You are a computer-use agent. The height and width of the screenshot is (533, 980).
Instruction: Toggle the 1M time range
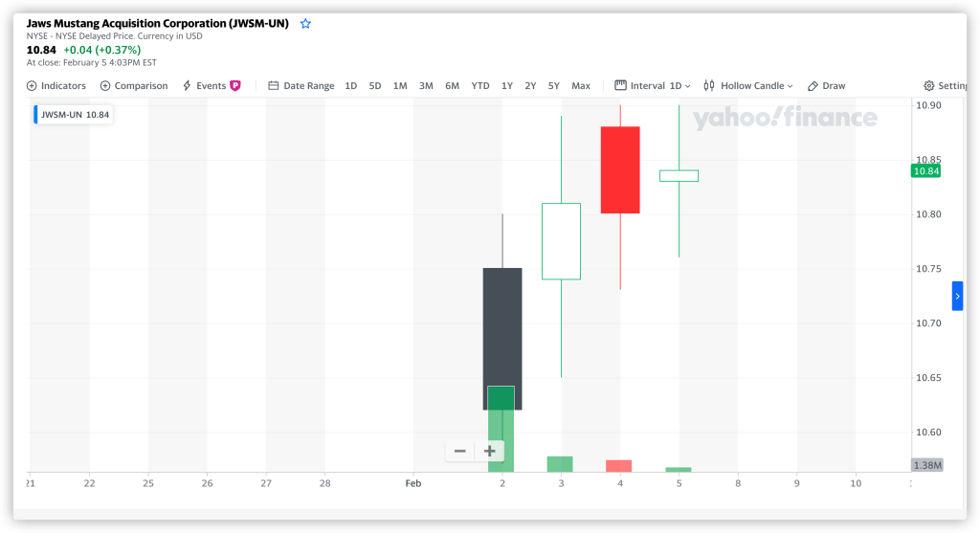tap(400, 86)
